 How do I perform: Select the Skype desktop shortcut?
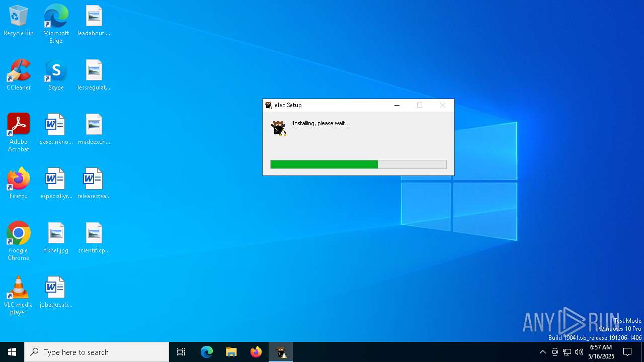(x=56, y=75)
